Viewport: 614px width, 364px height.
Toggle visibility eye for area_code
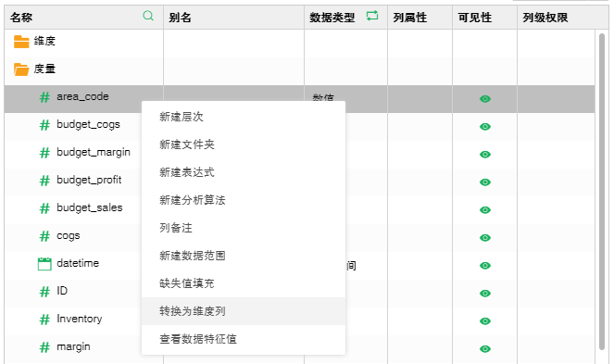[485, 99]
